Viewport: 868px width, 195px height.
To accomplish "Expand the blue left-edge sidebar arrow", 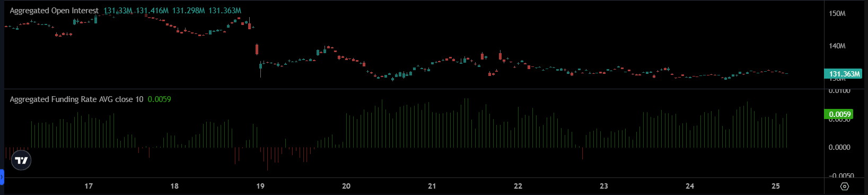I will (x=2, y=176).
